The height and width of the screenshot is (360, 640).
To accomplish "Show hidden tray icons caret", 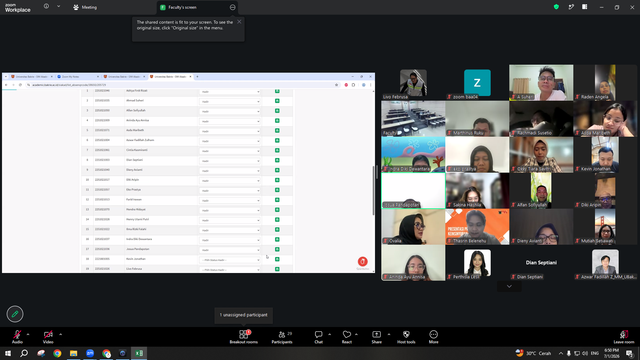I will tap(561, 353).
